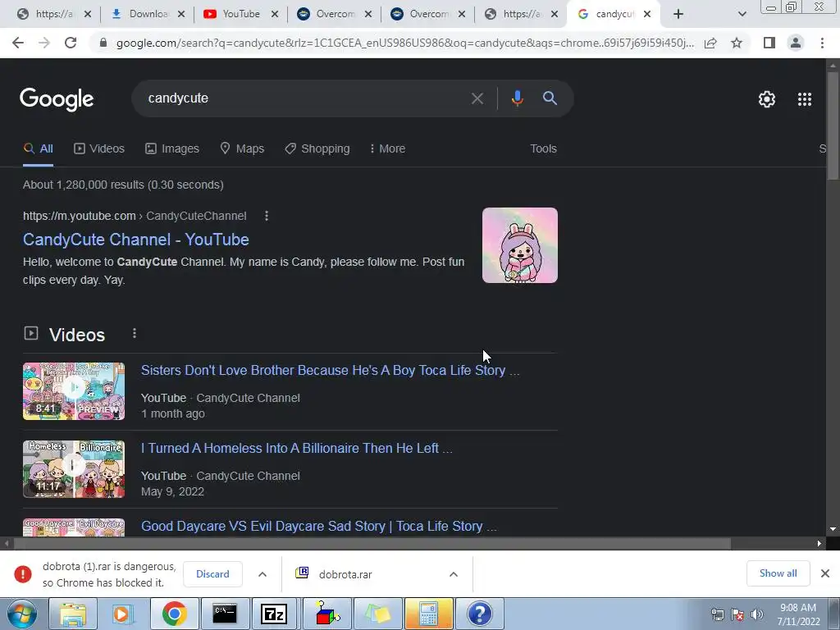The height and width of the screenshot is (630, 840).
Task: Go back to the previous page
Action: coord(18,43)
